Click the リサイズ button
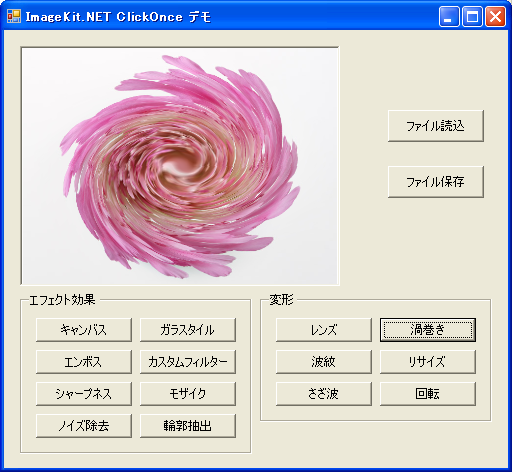Screen dimensions: 512x472 (428, 362)
